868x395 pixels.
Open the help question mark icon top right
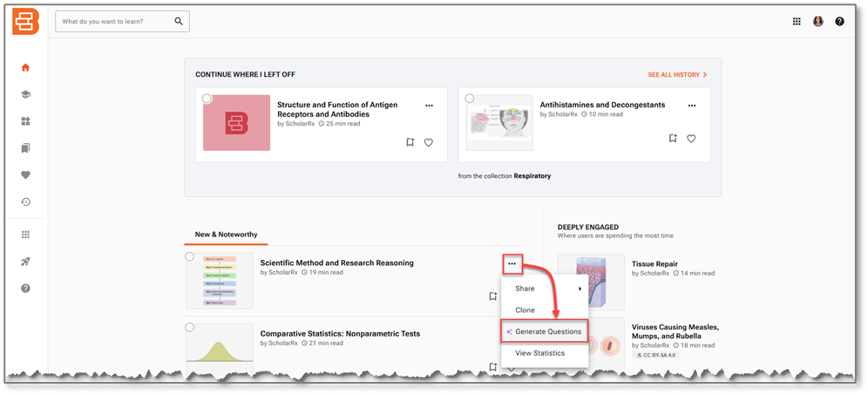[x=839, y=22]
